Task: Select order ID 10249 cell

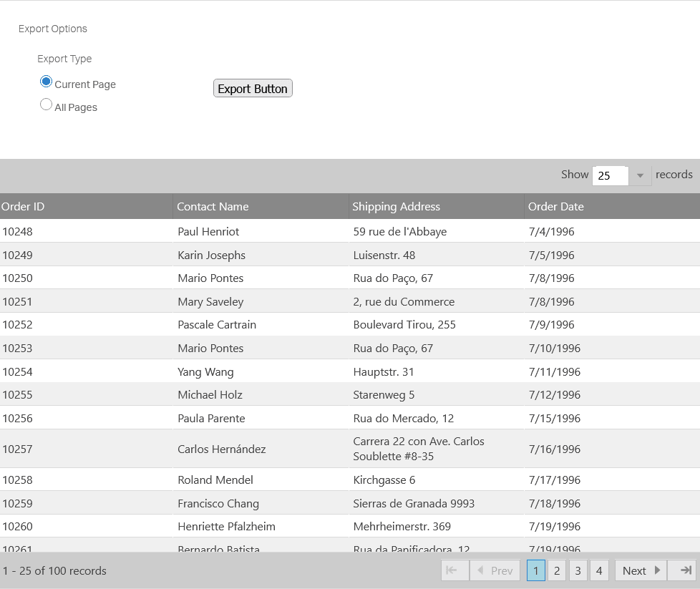Action: 86,255
